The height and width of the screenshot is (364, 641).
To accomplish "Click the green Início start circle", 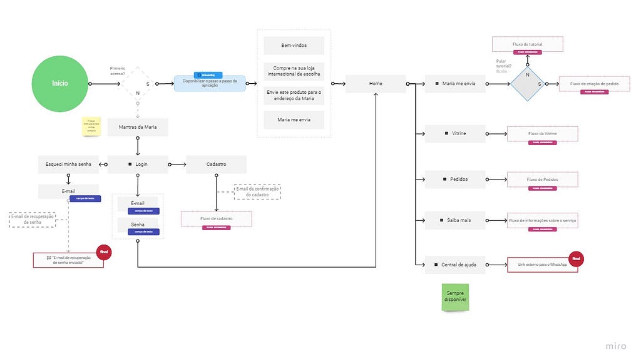I will click(x=59, y=84).
